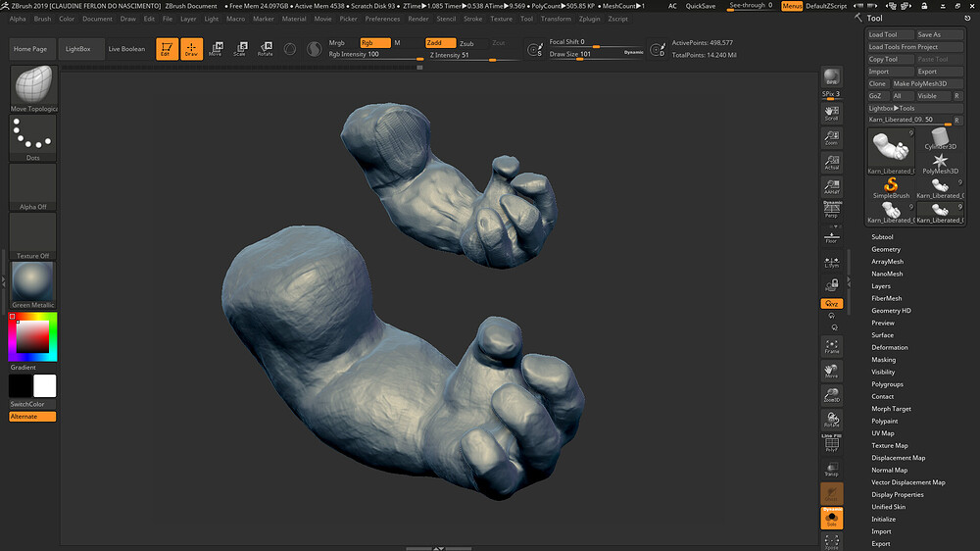
Task: Select the PolyMesh3D star tool
Action: point(940,164)
